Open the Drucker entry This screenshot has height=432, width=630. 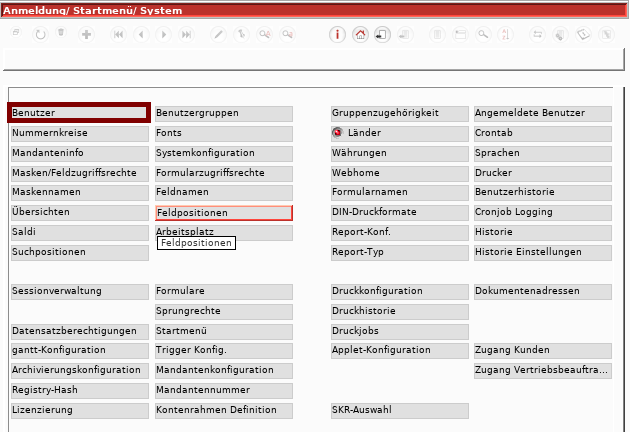[x=543, y=174]
